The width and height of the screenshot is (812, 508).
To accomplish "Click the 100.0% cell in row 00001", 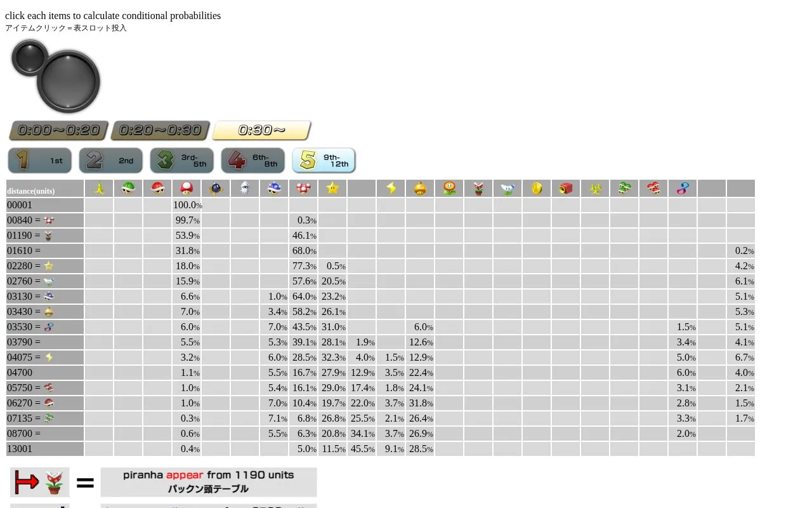I will [187, 205].
